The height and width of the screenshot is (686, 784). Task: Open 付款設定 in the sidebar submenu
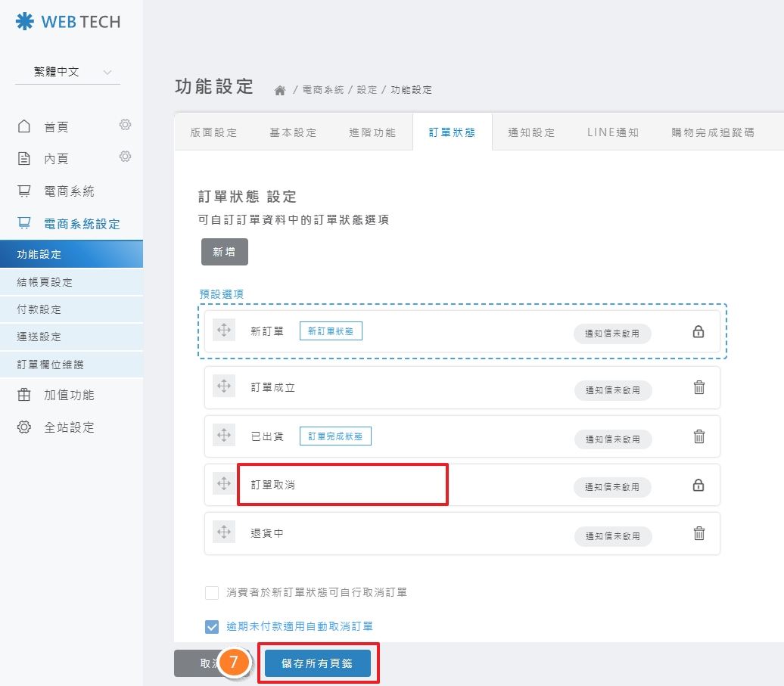pos(39,309)
